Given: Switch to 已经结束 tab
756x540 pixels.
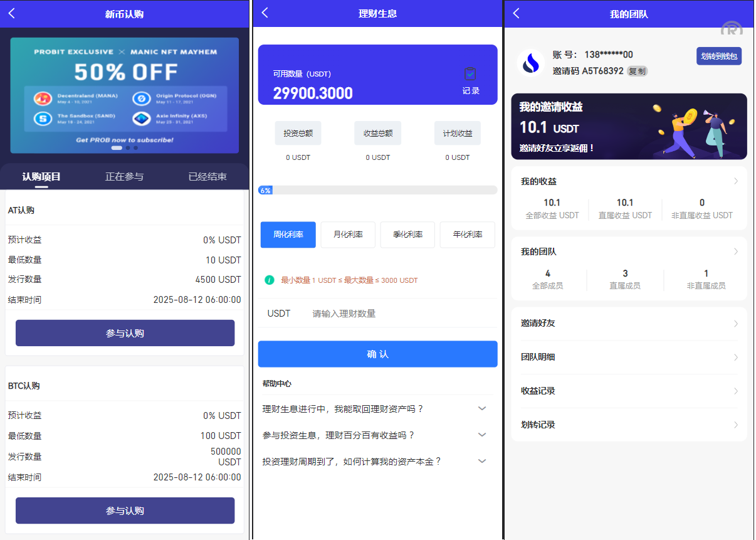Looking at the screenshot, I should coord(207,176).
